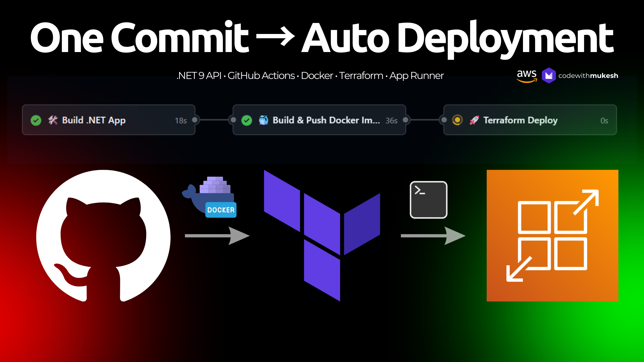Click the rocket icon in Terraform Deploy
Screen dimensions: 644x362
click(x=475, y=120)
